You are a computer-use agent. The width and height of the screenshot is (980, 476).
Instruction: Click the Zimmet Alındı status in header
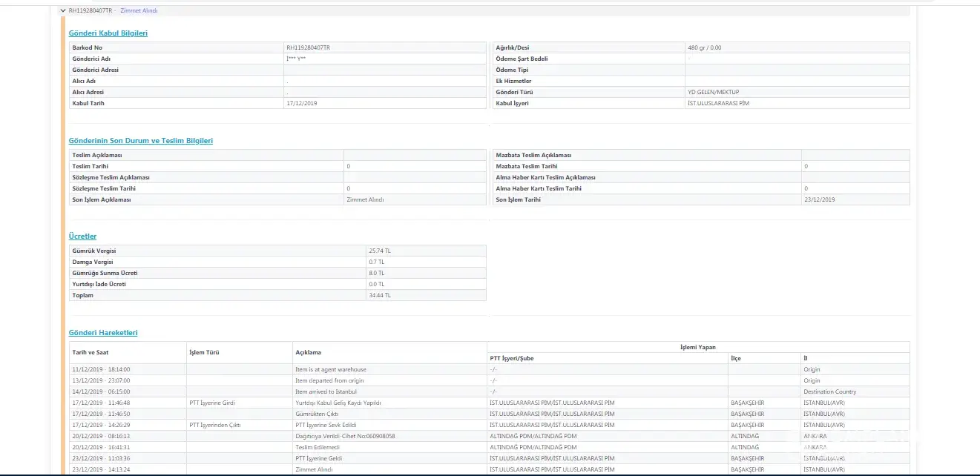pyautogui.click(x=139, y=11)
